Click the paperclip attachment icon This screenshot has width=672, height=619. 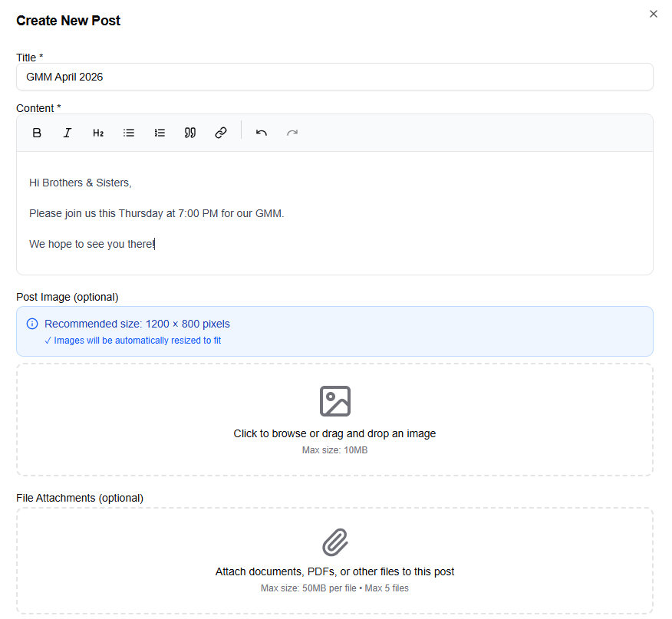334,543
